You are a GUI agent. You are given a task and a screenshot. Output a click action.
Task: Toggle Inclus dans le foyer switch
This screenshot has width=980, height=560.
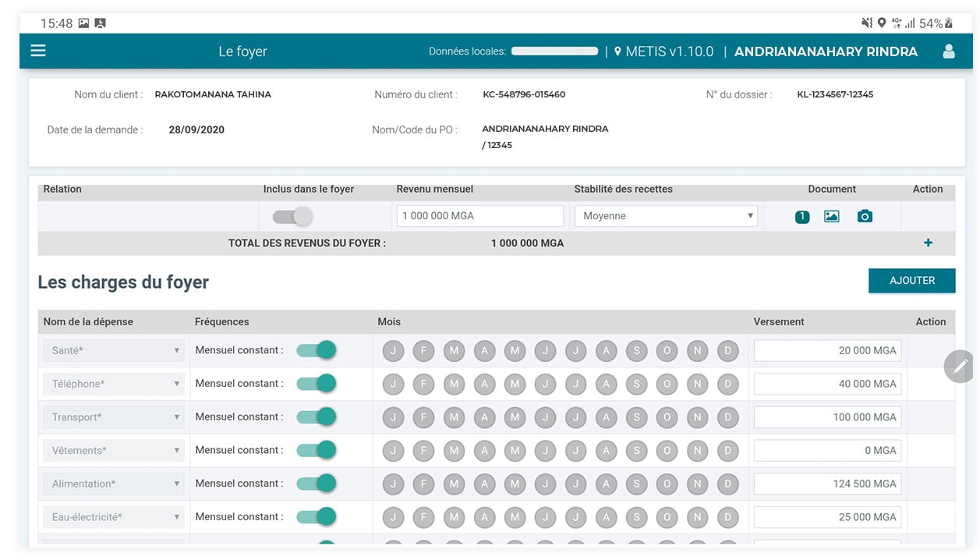click(292, 216)
